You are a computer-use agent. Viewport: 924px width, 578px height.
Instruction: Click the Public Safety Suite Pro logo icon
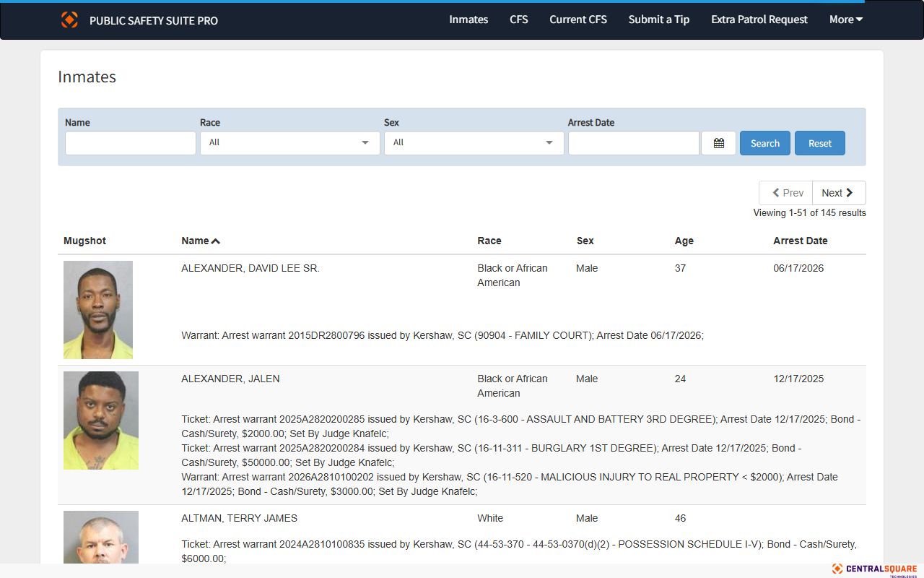click(x=69, y=20)
